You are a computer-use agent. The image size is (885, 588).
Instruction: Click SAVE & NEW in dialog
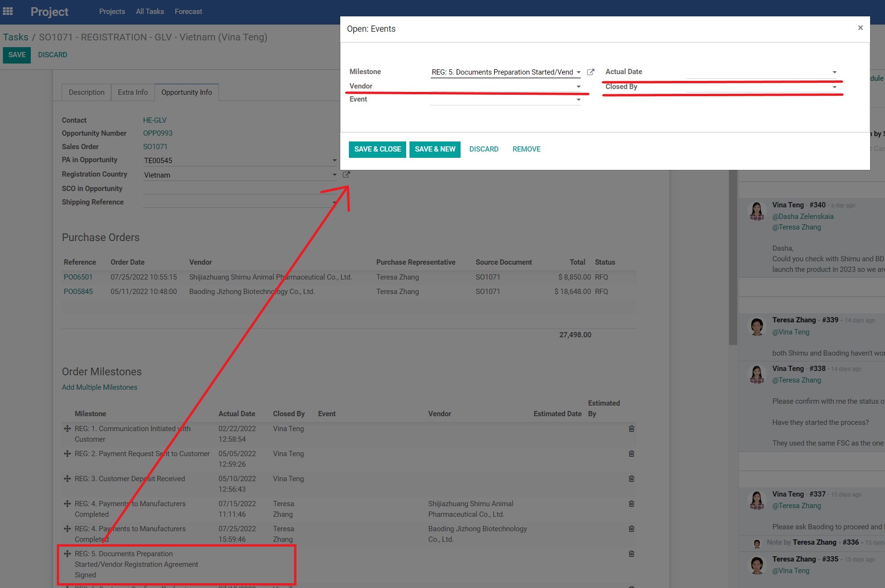[435, 149]
